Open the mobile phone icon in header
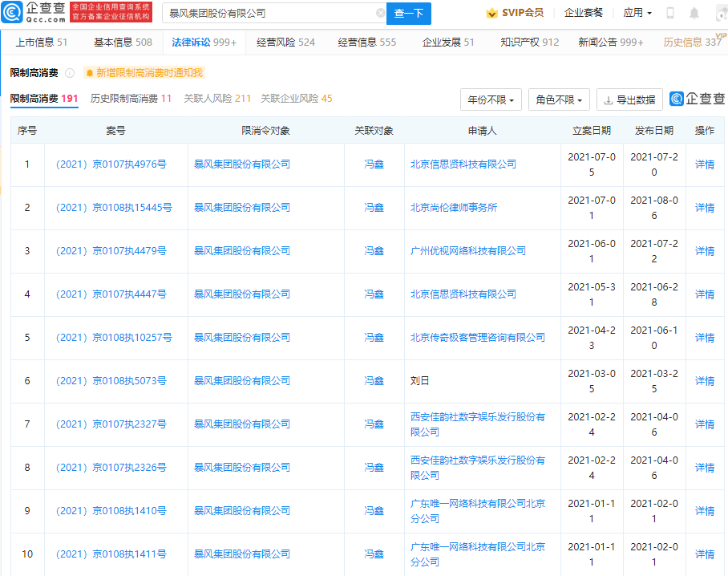728x576 pixels. 670,14
